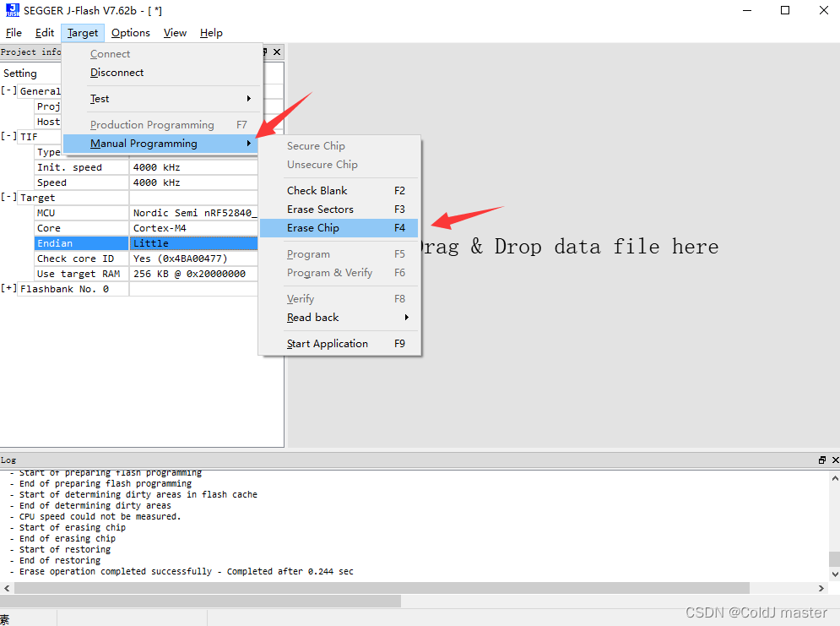The width and height of the screenshot is (840, 626).
Task: Click the log scrollbar down arrow
Action: tap(835, 574)
